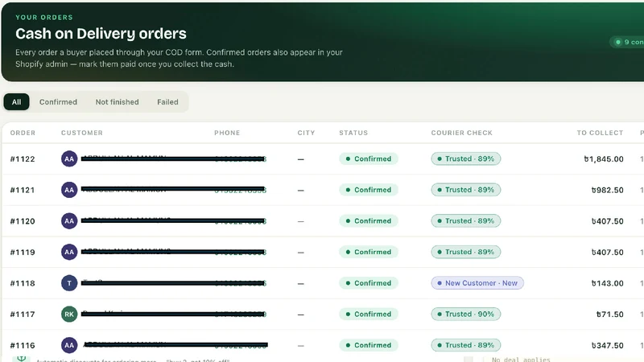This screenshot has width=644, height=362.
Task: Click the Cash on Delivery orders heading
Action: (x=101, y=34)
